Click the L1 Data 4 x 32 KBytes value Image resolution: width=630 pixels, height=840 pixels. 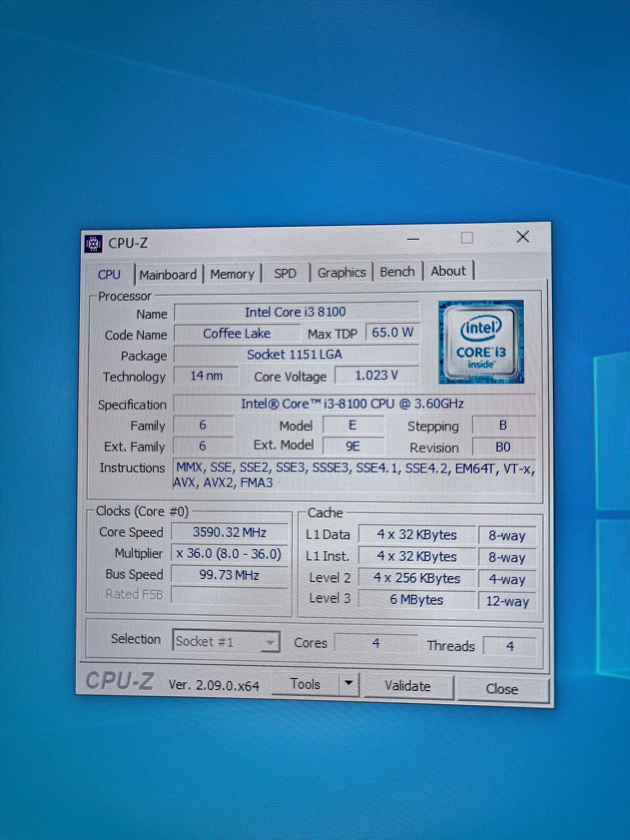click(417, 535)
